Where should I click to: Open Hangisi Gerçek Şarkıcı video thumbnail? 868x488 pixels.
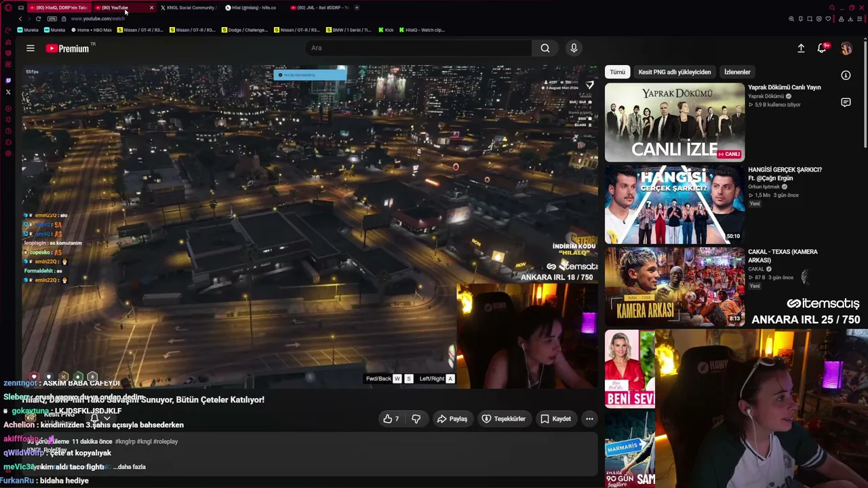[x=675, y=204]
